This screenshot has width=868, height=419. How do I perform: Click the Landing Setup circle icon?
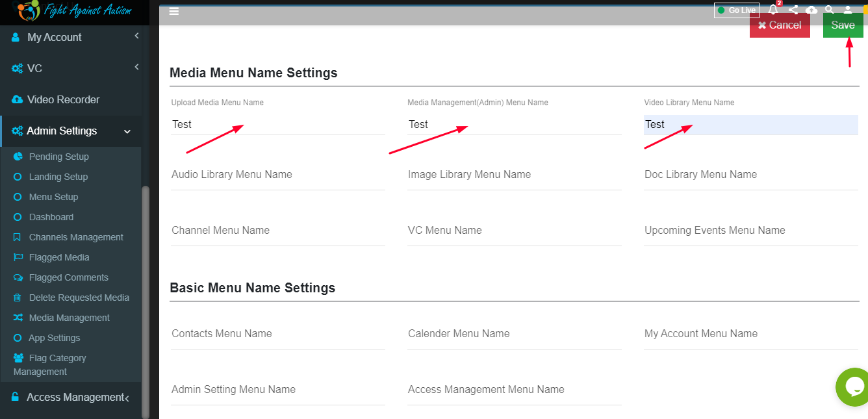pos(18,177)
